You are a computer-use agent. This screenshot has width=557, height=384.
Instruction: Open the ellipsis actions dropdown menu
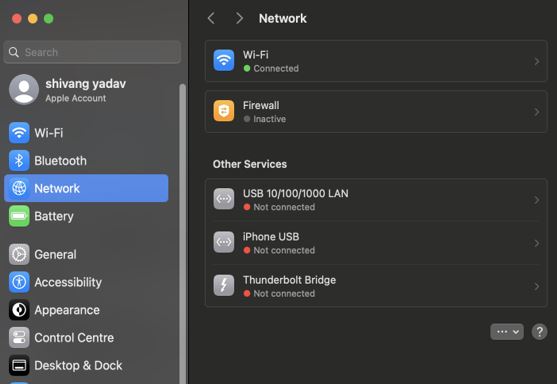click(x=507, y=332)
